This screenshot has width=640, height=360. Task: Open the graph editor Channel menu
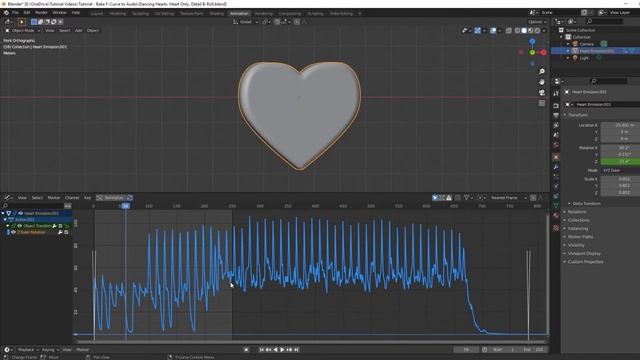click(72, 198)
